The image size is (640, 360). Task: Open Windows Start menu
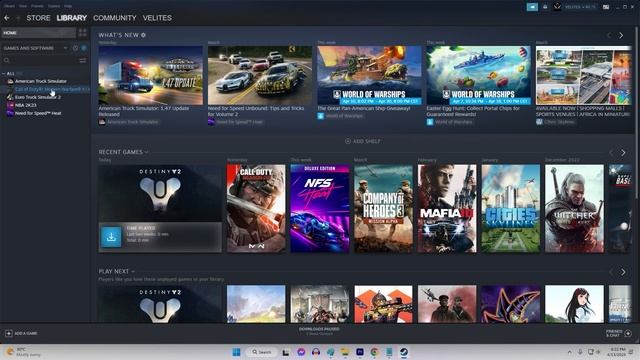tap(236, 352)
